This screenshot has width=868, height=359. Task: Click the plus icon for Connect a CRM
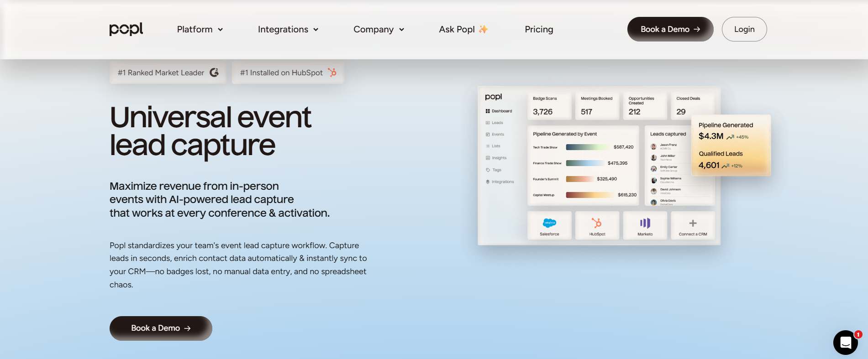[693, 223]
